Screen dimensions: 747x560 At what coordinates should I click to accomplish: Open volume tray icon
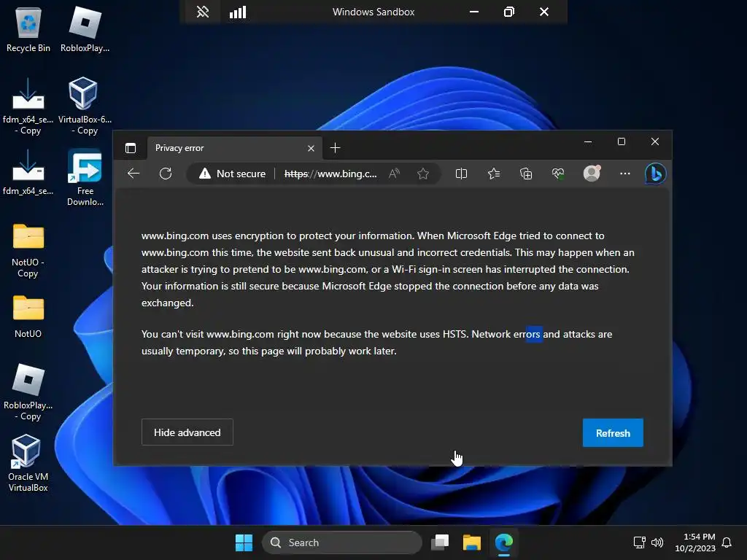657,542
